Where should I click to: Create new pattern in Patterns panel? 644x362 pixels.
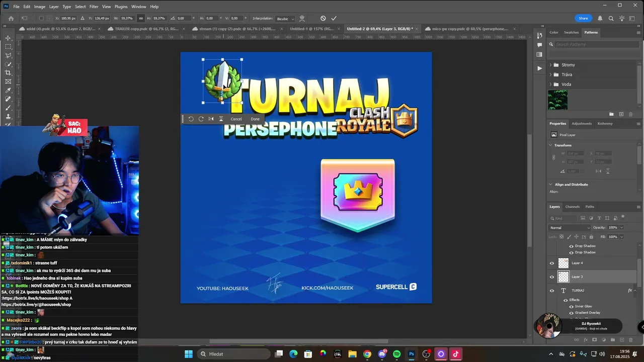(x=621, y=114)
